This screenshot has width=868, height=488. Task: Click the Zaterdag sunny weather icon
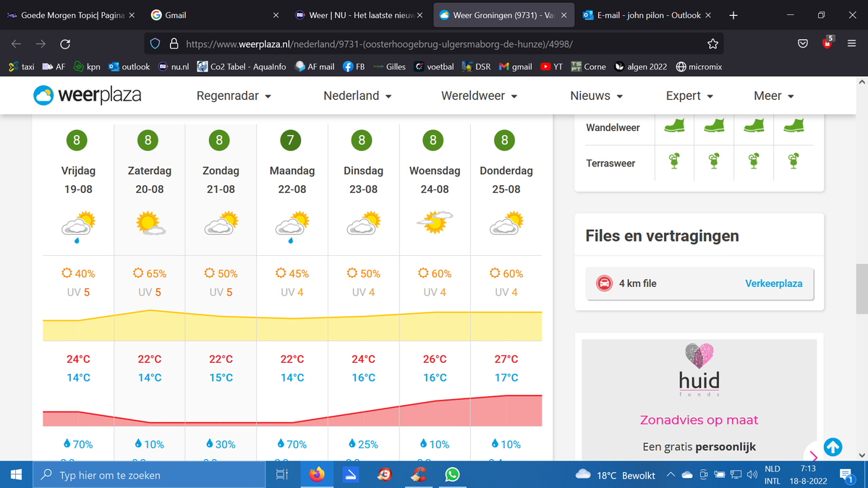coord(150,224)
